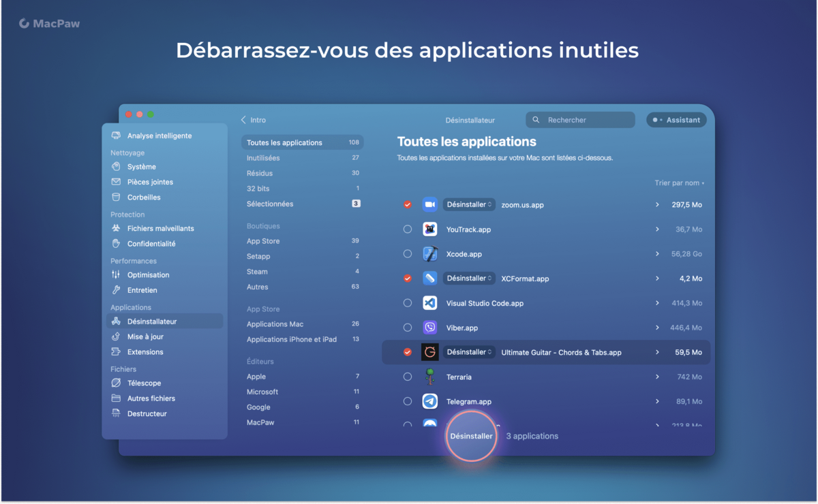818x504 pixels.
Task: Select the Viber.app checkbox
Action: click(x=408, y=328)
